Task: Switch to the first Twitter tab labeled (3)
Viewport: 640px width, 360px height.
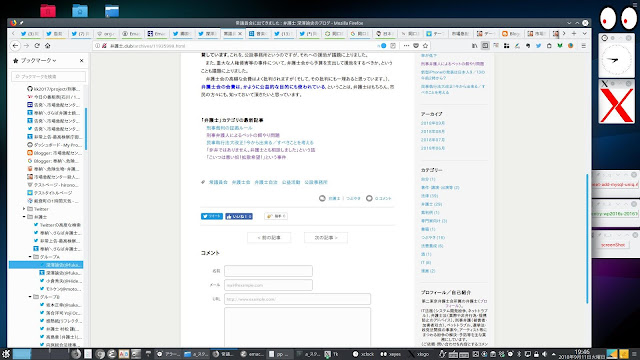Action: pyautogui.click(x=29, y=34)
